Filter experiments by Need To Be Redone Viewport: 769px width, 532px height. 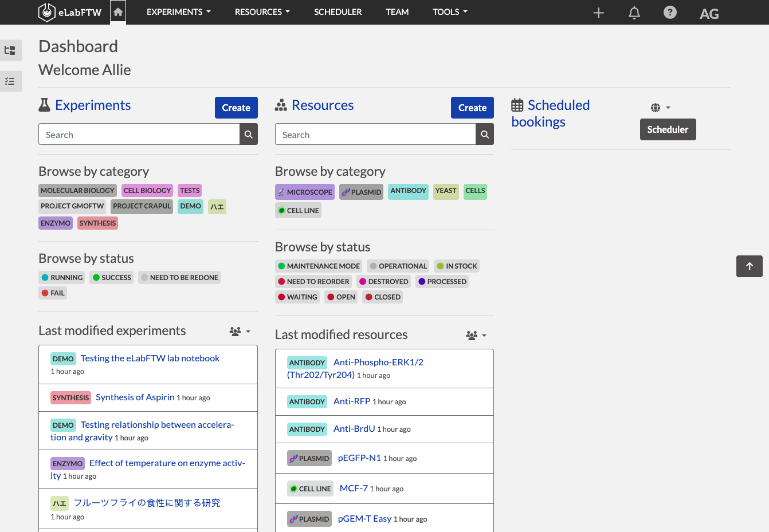[179, 278]
